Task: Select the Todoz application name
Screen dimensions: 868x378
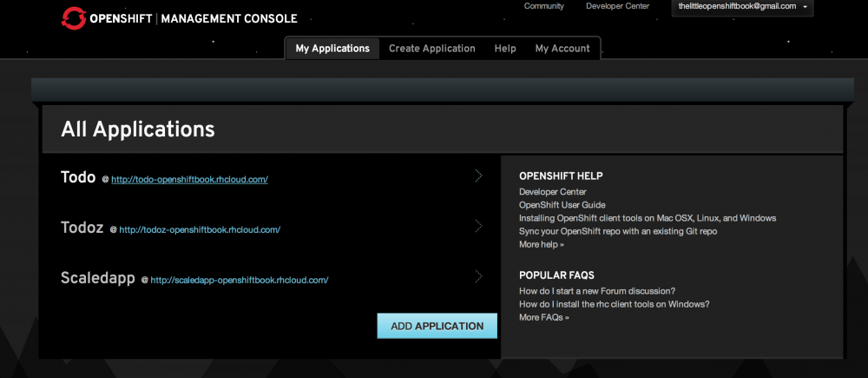Action: [82, 228]
